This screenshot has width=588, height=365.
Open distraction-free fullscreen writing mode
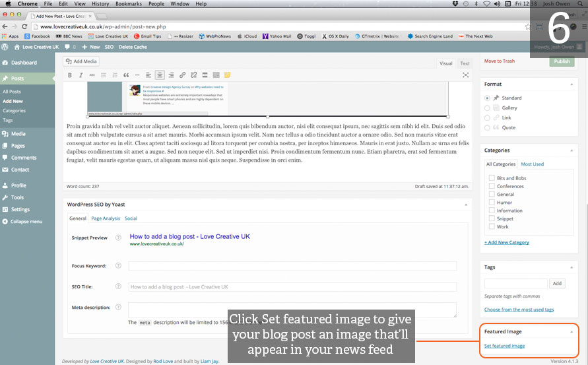click(466, 75)
